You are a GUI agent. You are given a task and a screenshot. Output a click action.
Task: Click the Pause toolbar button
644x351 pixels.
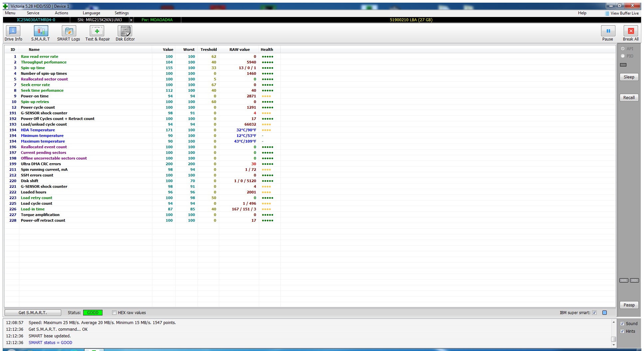tap(608, 33)
